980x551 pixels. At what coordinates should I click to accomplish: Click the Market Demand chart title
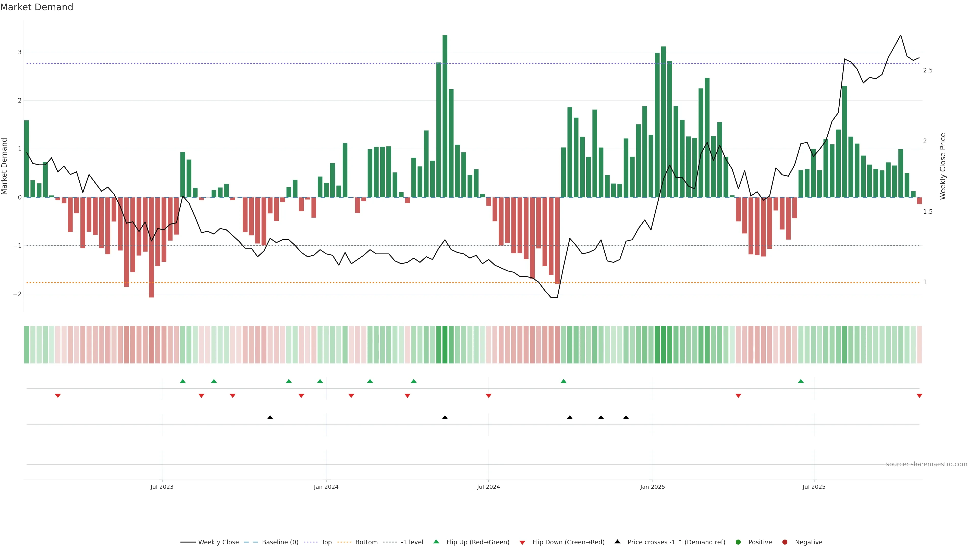(36, 7)
